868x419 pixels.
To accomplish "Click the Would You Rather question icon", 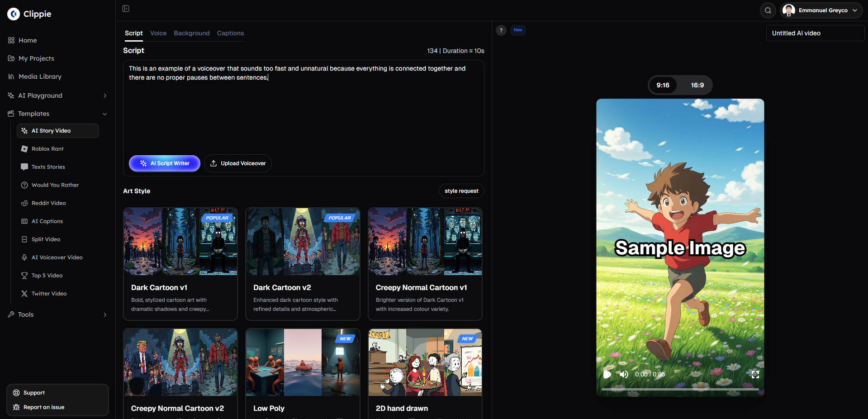I will coord(24,185).
